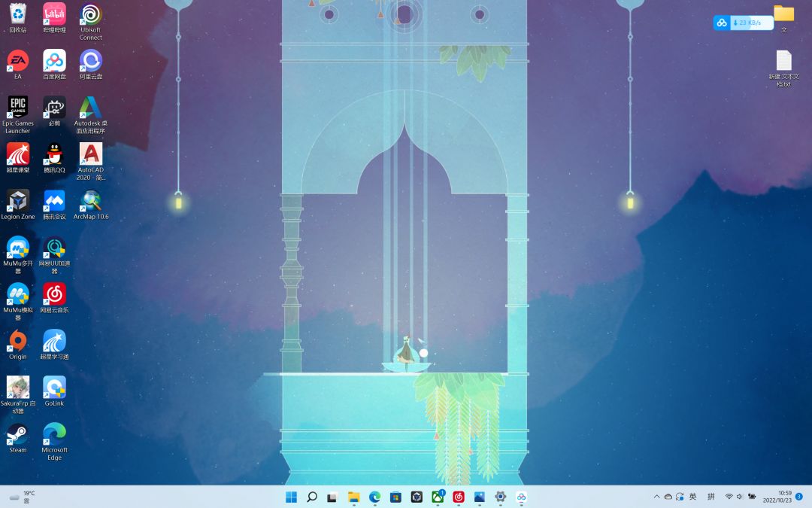
Task: Select the NetEase Cloud Music (网易云音乐) desktop shortcut
Action: pyautogui.click(x=54, y=298)
